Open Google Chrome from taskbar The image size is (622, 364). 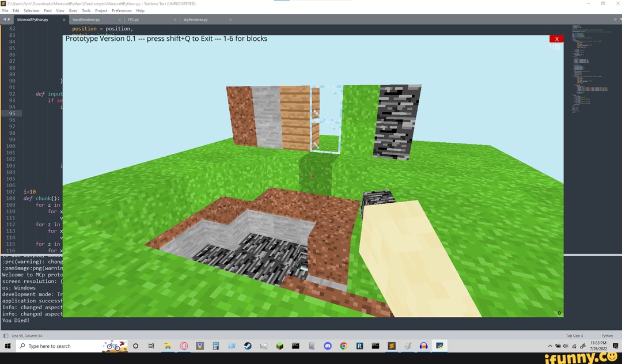pyautogui.click(x=343, y=346)
